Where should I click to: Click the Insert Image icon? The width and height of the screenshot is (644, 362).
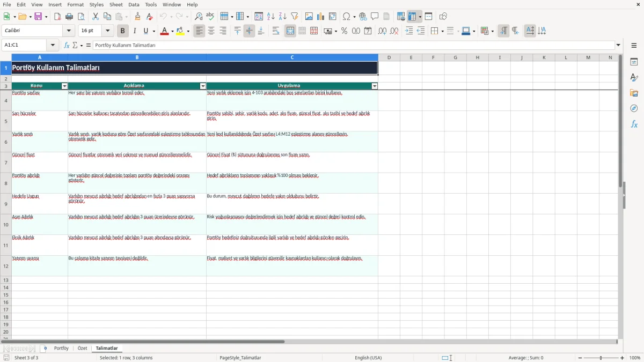coord(309,17)
